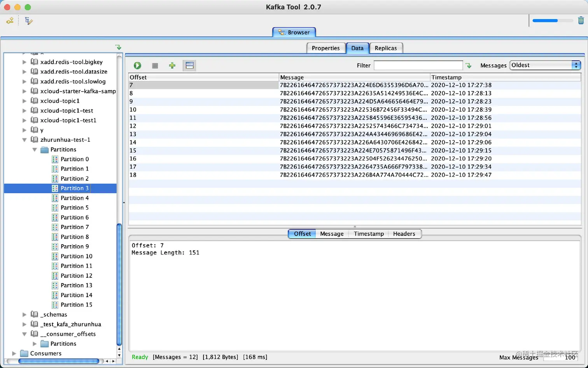
Task: Click the tree scroll down arrow
Action: 119,355
